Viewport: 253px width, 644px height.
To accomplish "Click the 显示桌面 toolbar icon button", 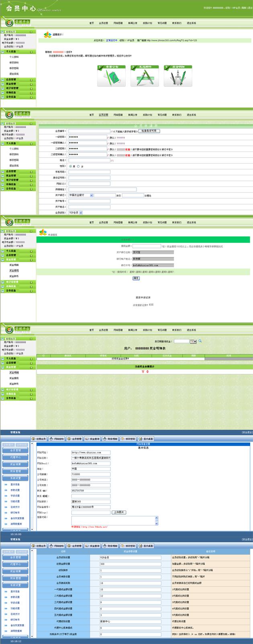I will point(146,439).
